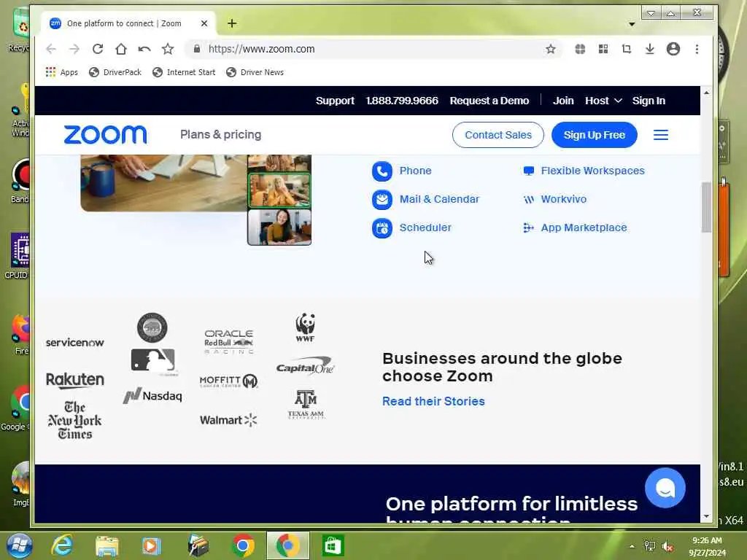747x560 pixels.
Task: Open the grid-tiles extension icon
Action: [x=603, y=49]
